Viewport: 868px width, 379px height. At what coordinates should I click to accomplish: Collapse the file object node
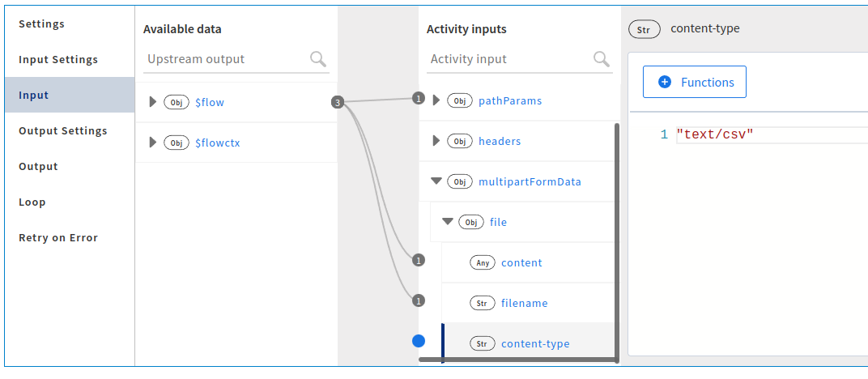point(448,222)
